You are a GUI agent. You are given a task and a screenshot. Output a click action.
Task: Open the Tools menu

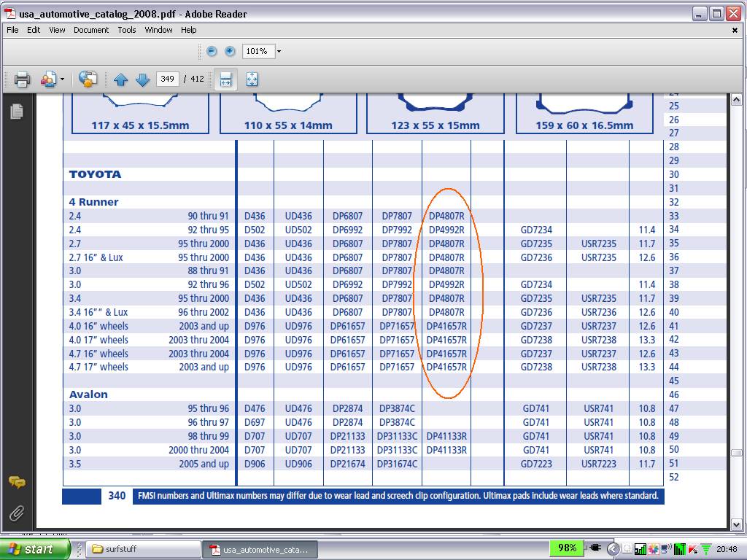[127, 30]
